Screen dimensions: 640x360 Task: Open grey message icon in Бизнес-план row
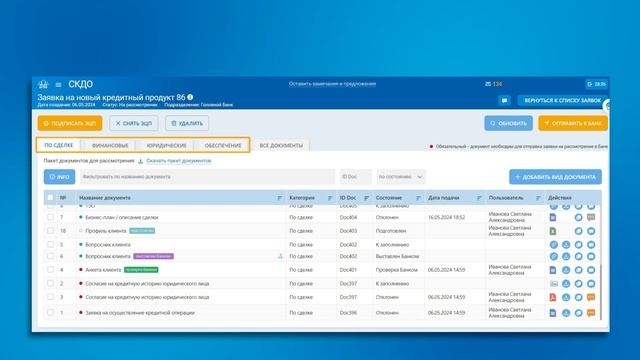click(x=591, y=218)
